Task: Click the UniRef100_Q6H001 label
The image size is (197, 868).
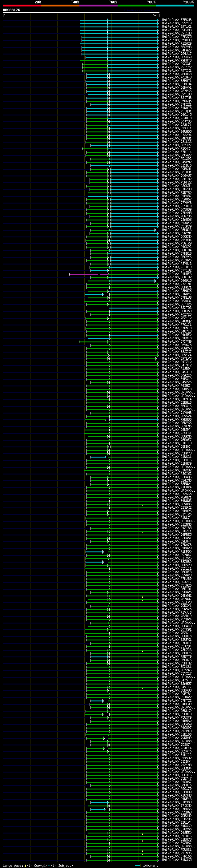Action: click(x=177, y=88)
